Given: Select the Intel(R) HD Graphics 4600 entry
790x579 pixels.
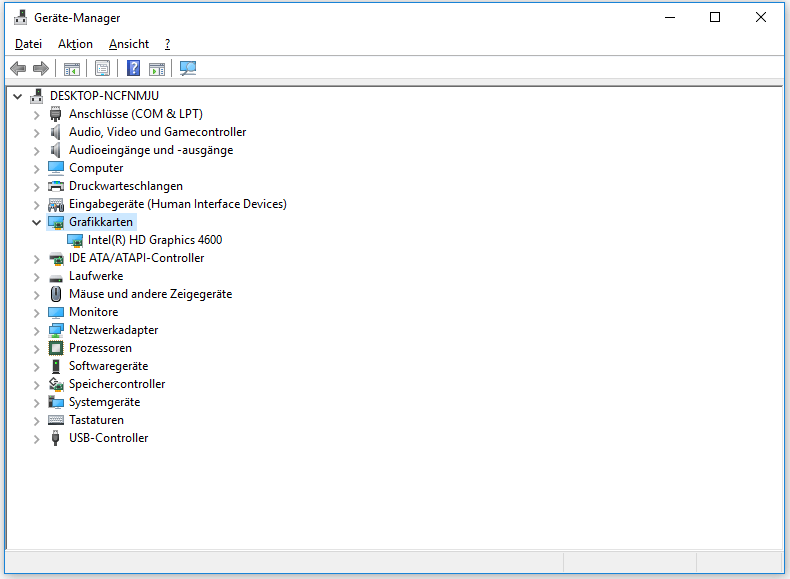Looking at the screenshot, I should coord(155,240).
